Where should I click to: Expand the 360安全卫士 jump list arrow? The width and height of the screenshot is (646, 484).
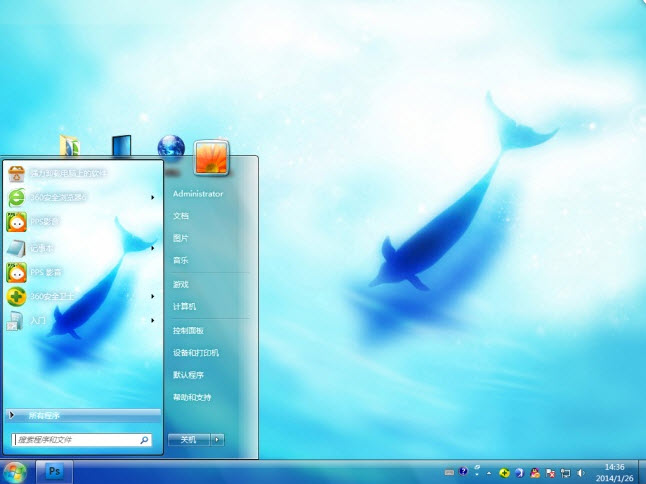click(x=153, y=297)
